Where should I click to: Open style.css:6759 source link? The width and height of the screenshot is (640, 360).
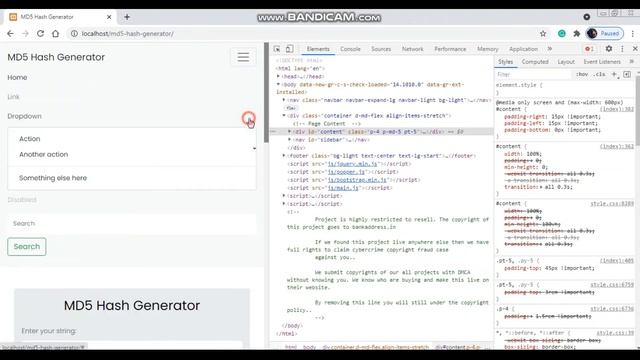coord(612,285)
